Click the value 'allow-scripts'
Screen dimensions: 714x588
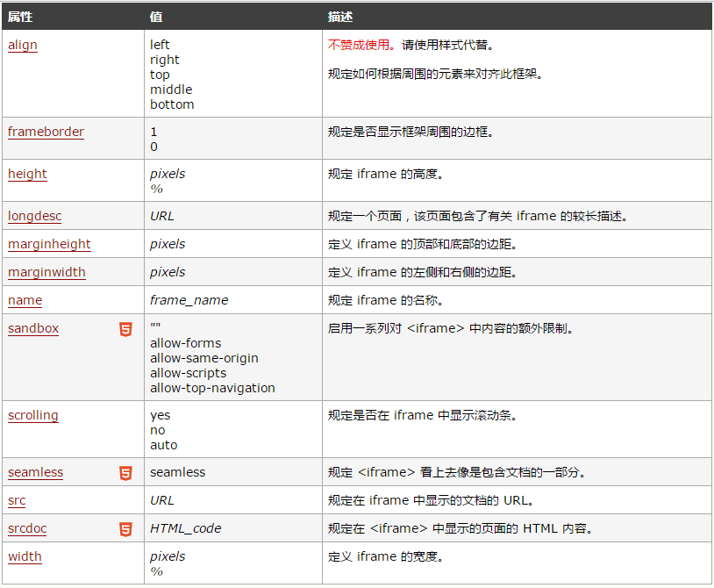coord(188,374)
